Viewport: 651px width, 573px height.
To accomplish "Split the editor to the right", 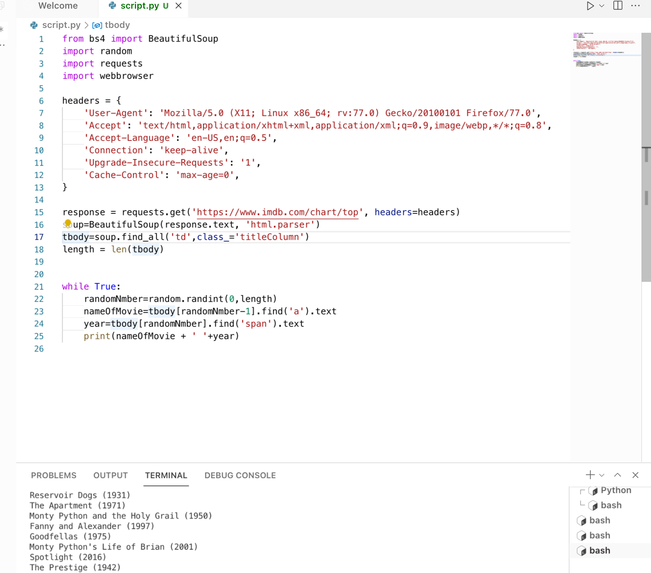I will pyautogui.click(x=618, y=5).
